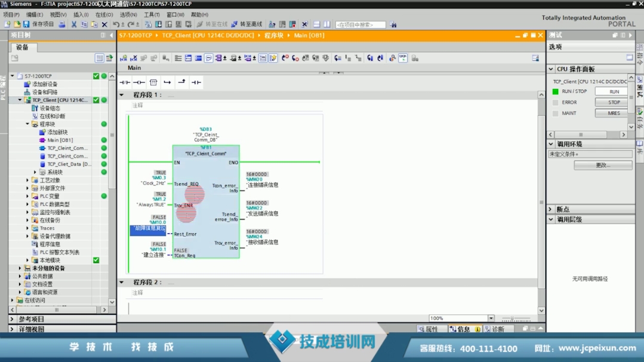Collapse 程序段 2 network
The image size is (644, 362).
[122, 282]
